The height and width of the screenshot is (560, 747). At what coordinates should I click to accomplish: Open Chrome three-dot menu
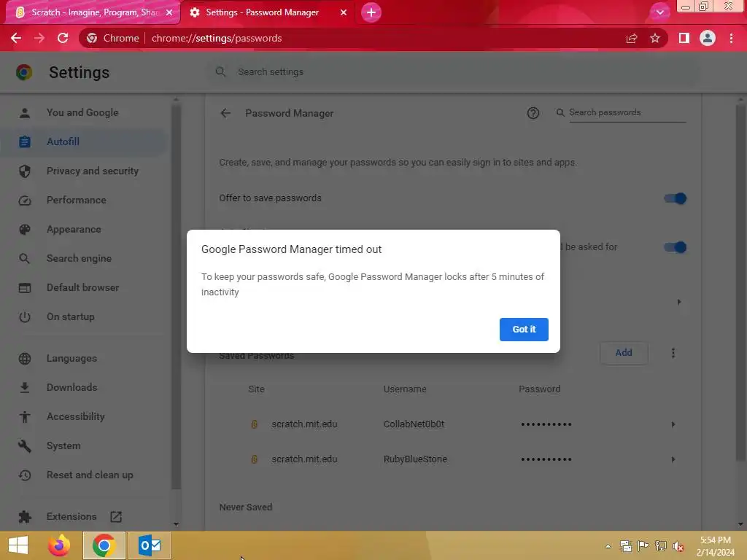click(731, 38)
